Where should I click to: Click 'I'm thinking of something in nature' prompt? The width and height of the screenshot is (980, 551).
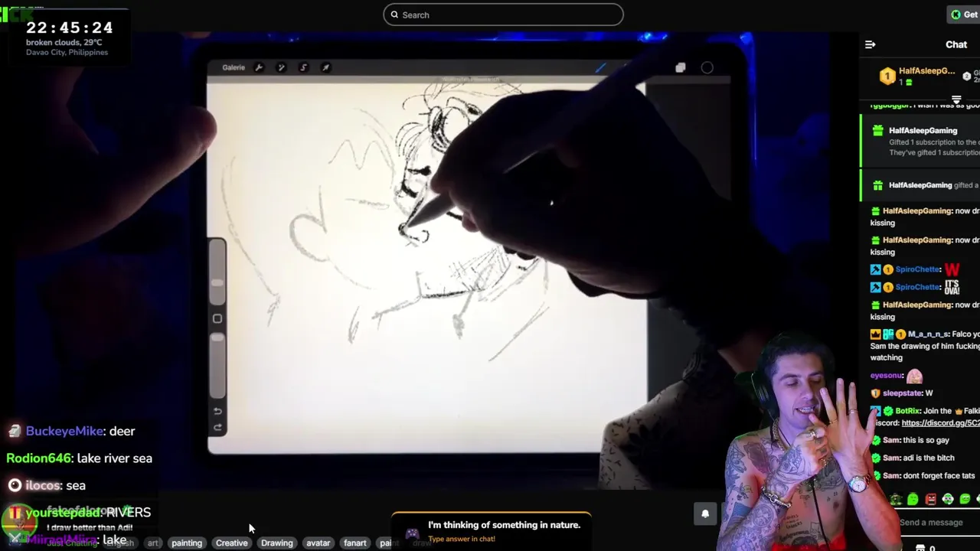[x=504, y=525]
